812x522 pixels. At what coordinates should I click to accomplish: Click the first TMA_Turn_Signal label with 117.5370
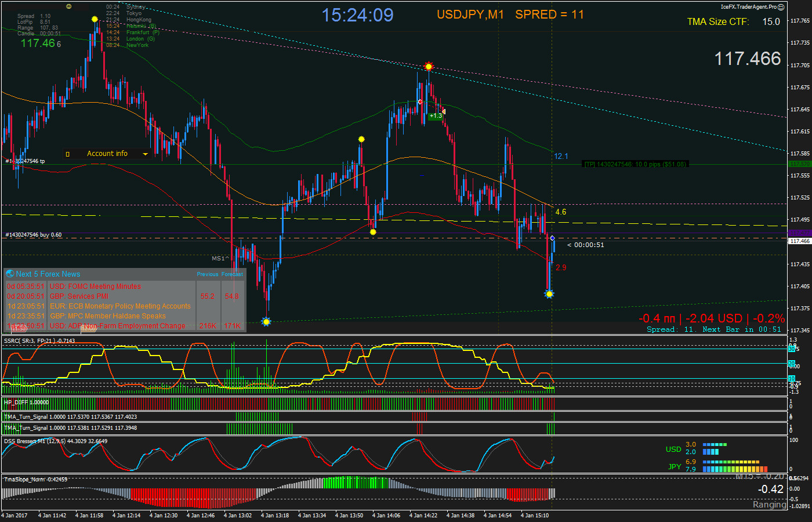point(70,417)
